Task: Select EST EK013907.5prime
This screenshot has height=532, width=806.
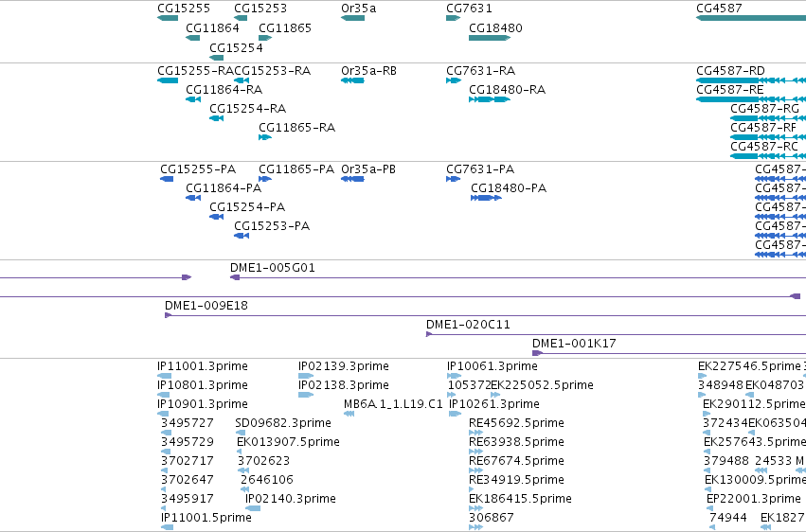Action: [288, 442]
